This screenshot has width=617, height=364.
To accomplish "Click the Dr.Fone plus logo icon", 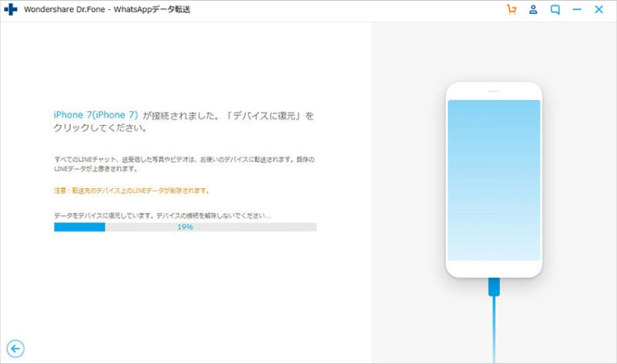I will coord(11,9).
